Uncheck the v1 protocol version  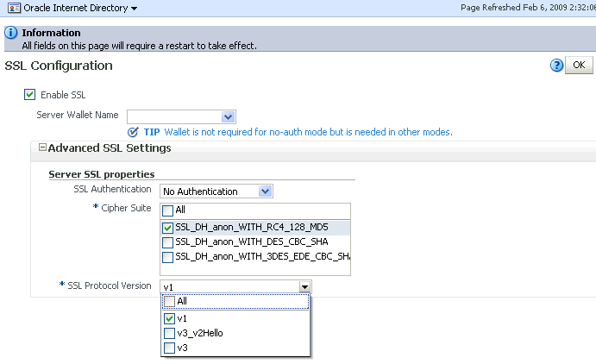169,318
